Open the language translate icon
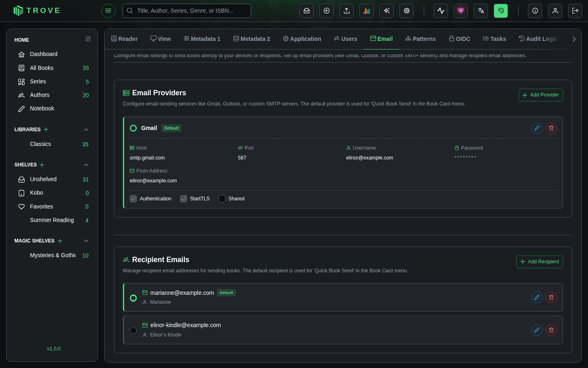 (x=481, y=11)
